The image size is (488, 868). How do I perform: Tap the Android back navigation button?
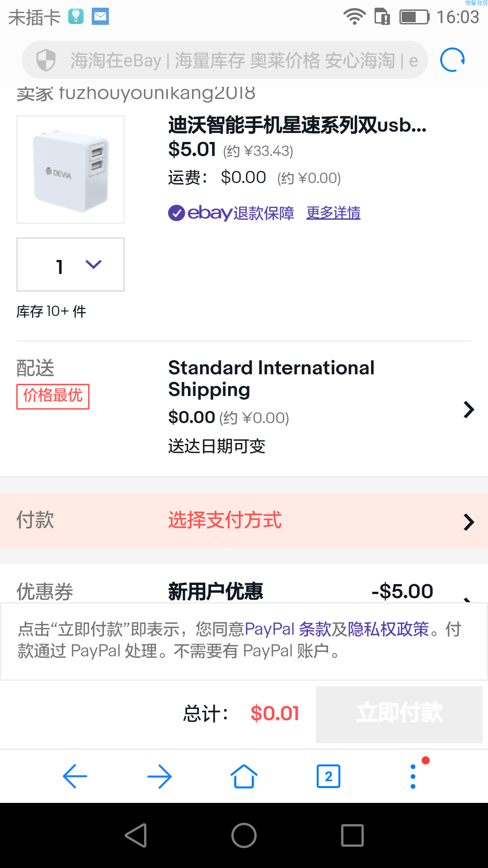coord(136,835)
